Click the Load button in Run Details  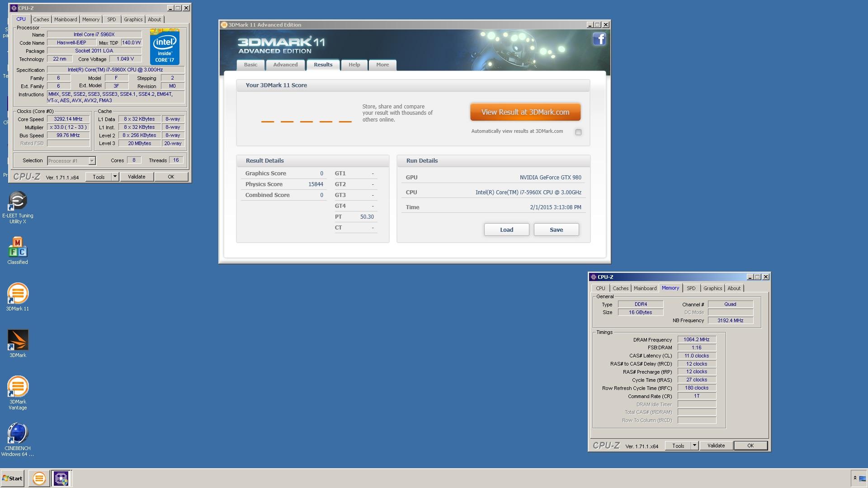(x=506, y=230)
